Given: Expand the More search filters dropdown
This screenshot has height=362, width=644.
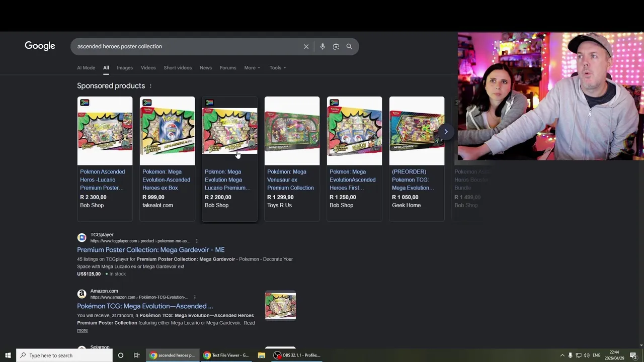Looking at the screenshot, I should click(252, 68).
